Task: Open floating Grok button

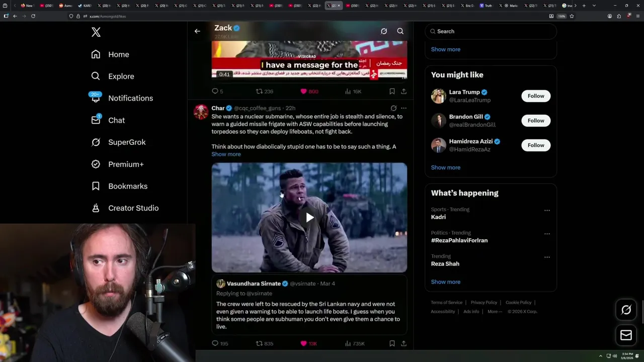Action: pyautogui.click(x=626, y=310)
